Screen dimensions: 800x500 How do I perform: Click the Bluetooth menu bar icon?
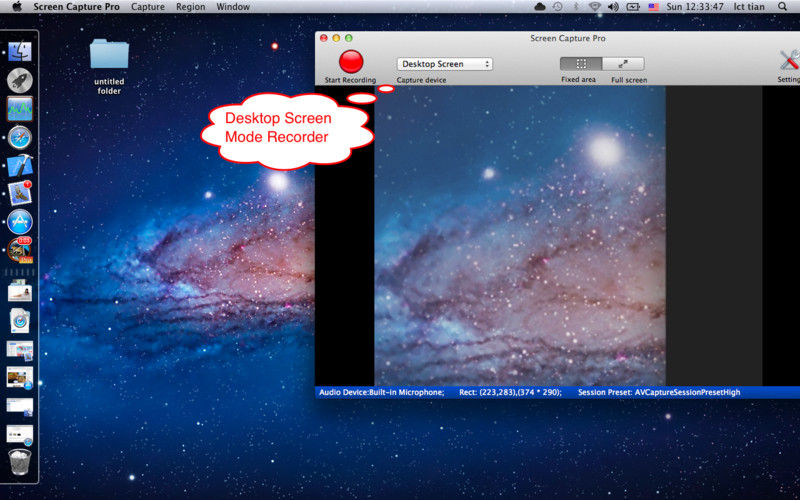coord(576,7)
